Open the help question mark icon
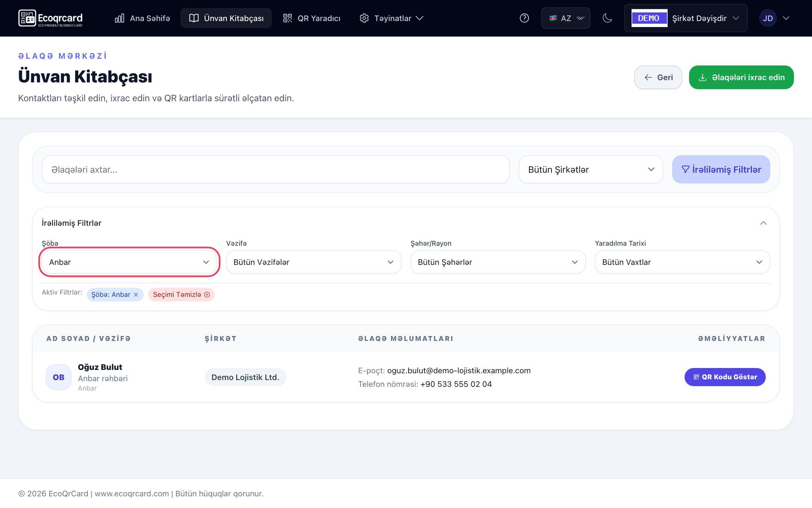 point(524,18)
